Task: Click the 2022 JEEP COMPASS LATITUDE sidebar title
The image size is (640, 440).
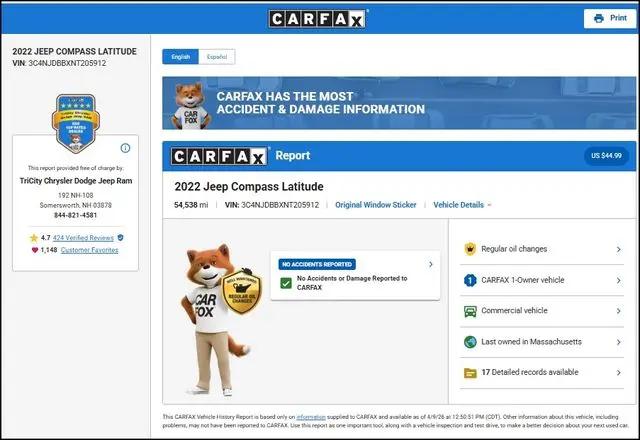Action: tap(74, 51)
